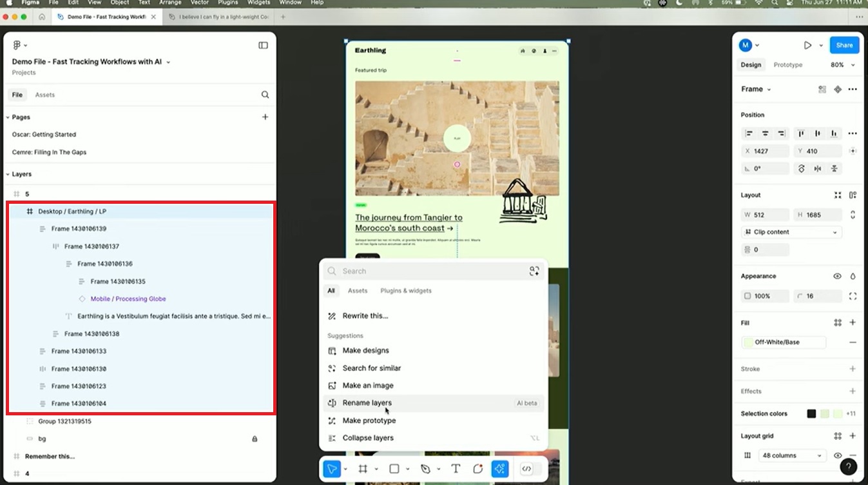Align left in Position section
The image size is (868, 485).
click(x=749, y=134)
